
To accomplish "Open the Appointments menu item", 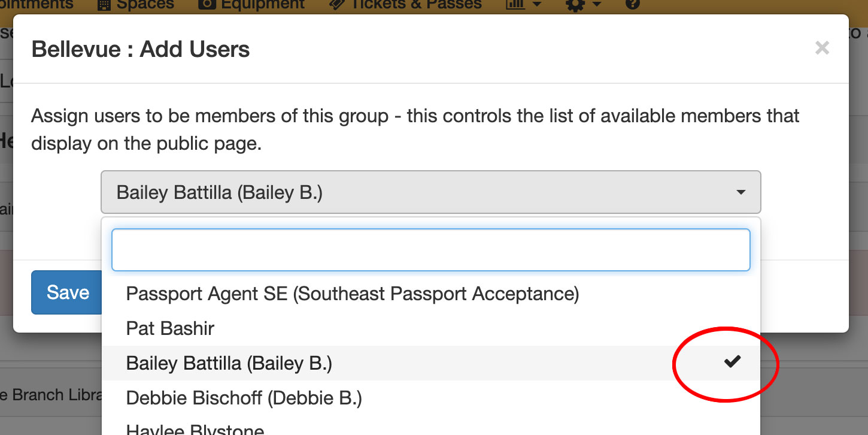I will [x=37, y=4].
